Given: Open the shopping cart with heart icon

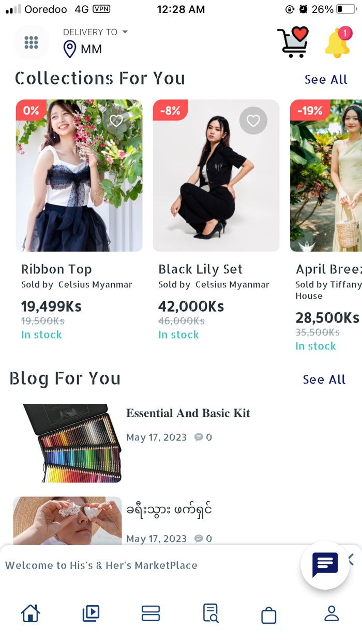Looking at the screenshot, I should 293,41.
